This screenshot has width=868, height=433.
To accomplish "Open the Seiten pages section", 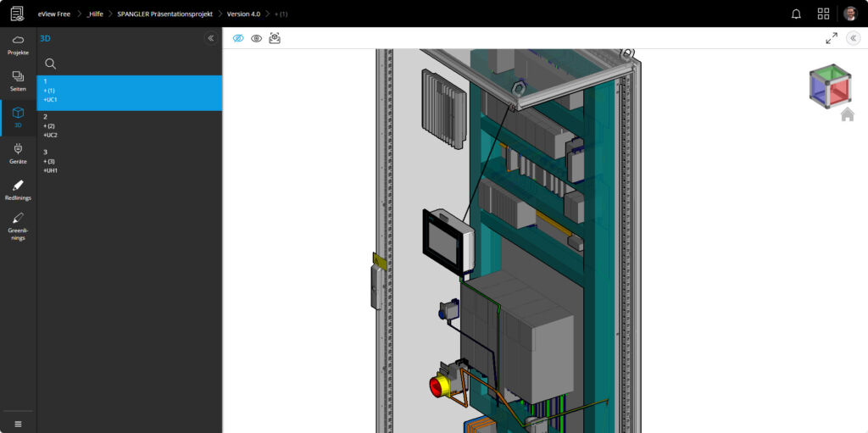I will [x=18, y=80].
